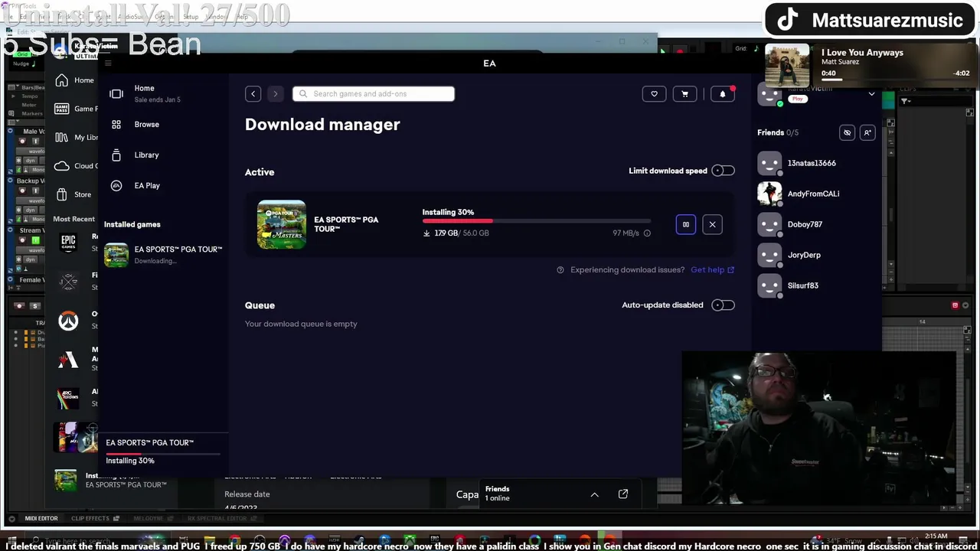
Task: Switch to CLIP EFFECTS tab in DAW
Action: (x=90, y=519)
